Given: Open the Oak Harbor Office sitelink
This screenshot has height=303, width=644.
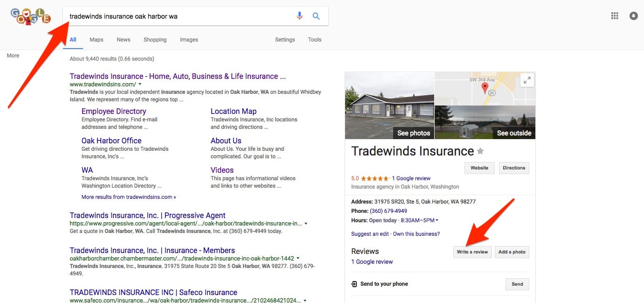Looking at the screenshot, I should point(111,141).
